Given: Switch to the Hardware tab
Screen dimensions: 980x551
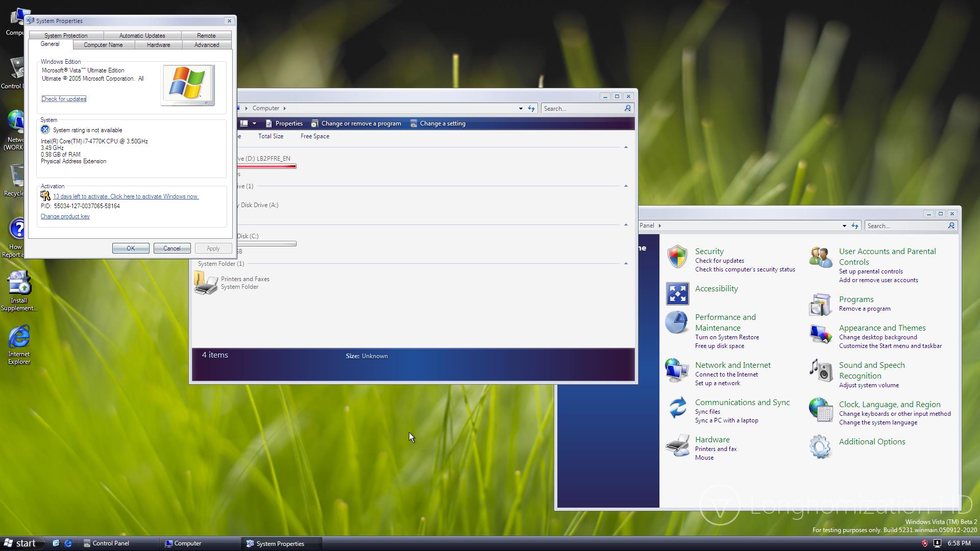Looking at the screenshot, I should coord(158,45).
